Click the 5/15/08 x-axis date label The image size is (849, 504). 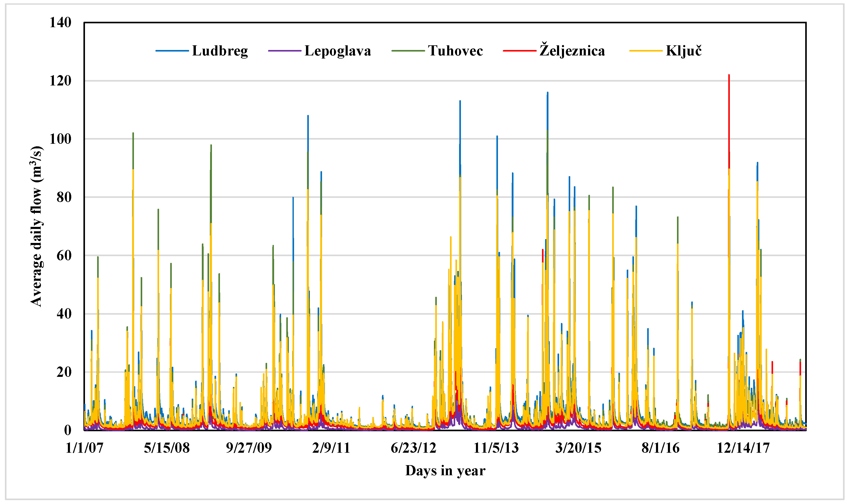click(x=167, y=448)
